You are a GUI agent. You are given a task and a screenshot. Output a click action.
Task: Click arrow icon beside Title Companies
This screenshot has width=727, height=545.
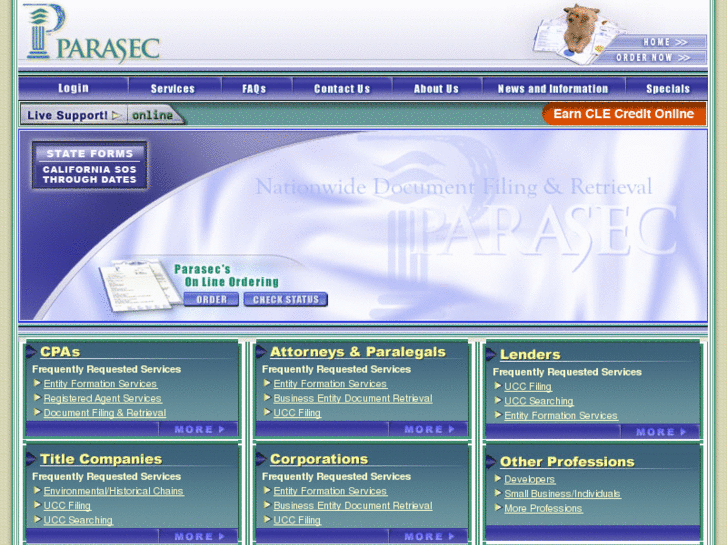click(x=31, y=459)
